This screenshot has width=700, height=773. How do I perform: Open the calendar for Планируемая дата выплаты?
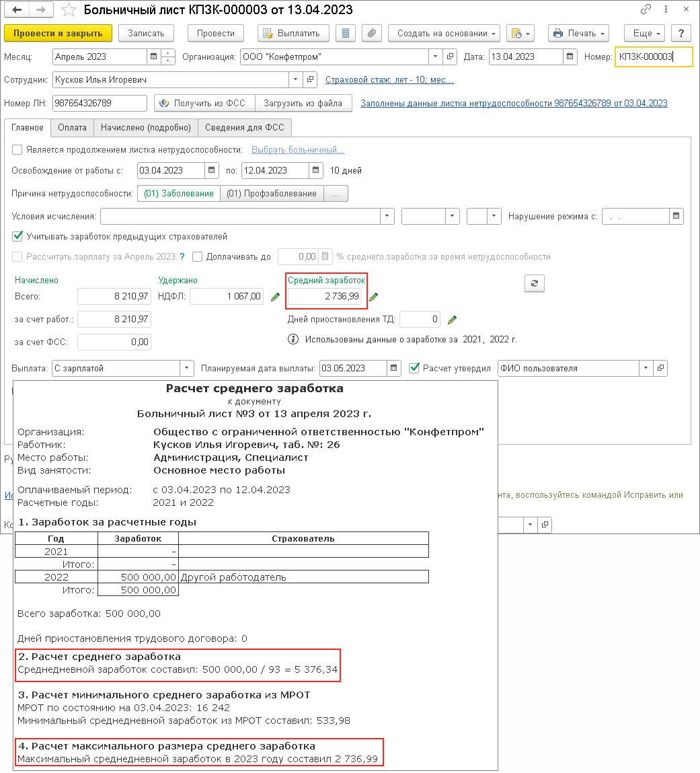[x=393, y=368]
